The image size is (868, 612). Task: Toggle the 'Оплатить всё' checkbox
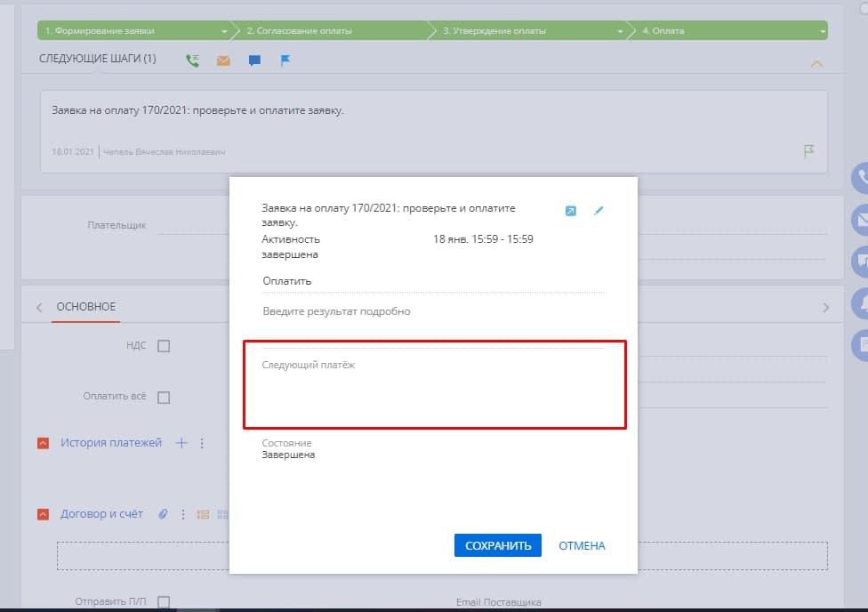[164, 397]
